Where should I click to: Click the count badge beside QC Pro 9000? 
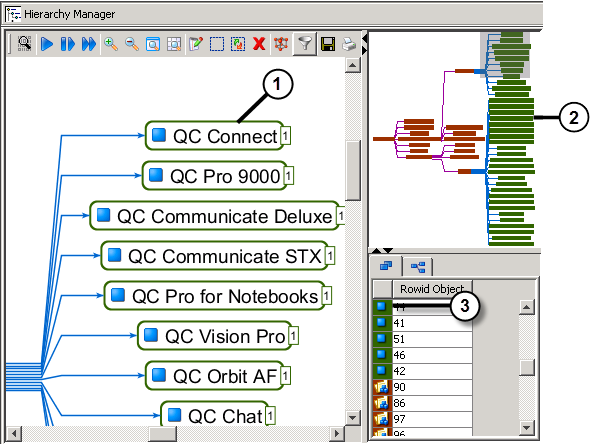tap(289, 176)
